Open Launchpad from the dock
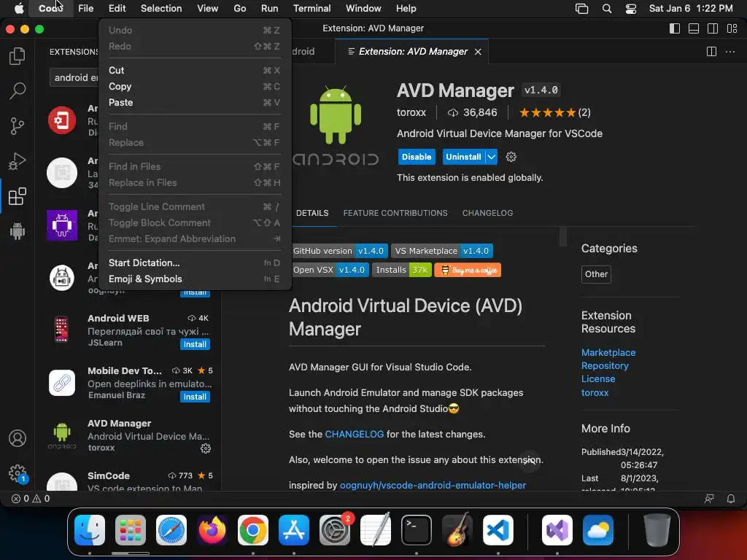The height and width of the screenshot is (560, 747). point(131,530)
